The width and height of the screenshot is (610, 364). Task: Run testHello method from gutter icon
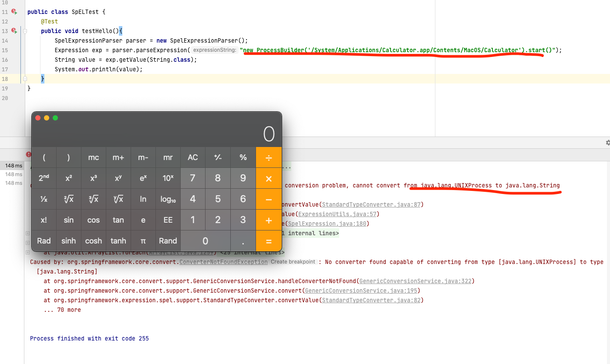(14, 31)
